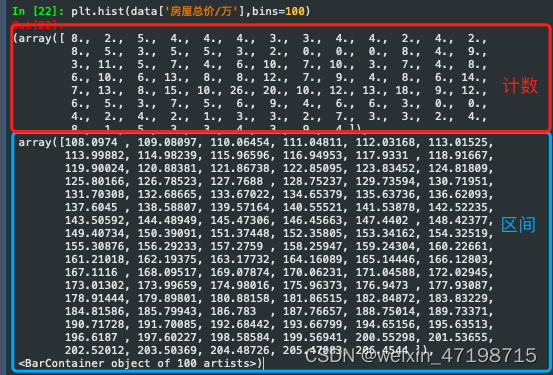Screen dimensions: 553x375
Task: Select bin edge 109.08097
Action: 167,143
